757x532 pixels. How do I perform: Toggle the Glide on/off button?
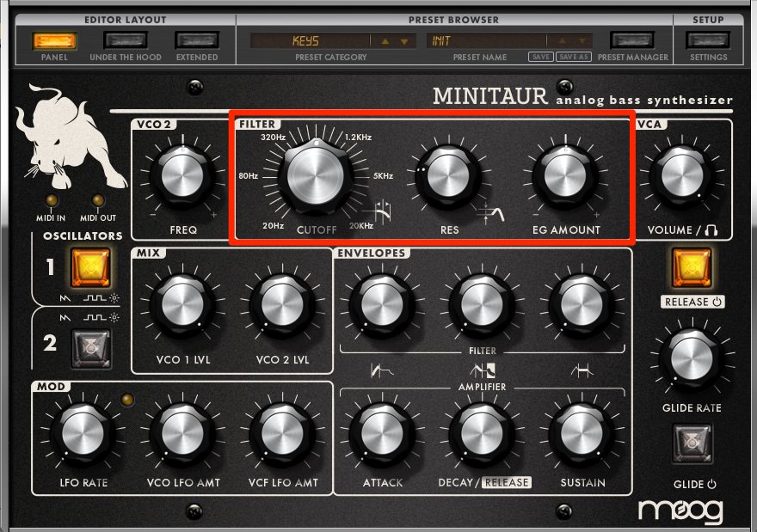click(x=692, y=443)
